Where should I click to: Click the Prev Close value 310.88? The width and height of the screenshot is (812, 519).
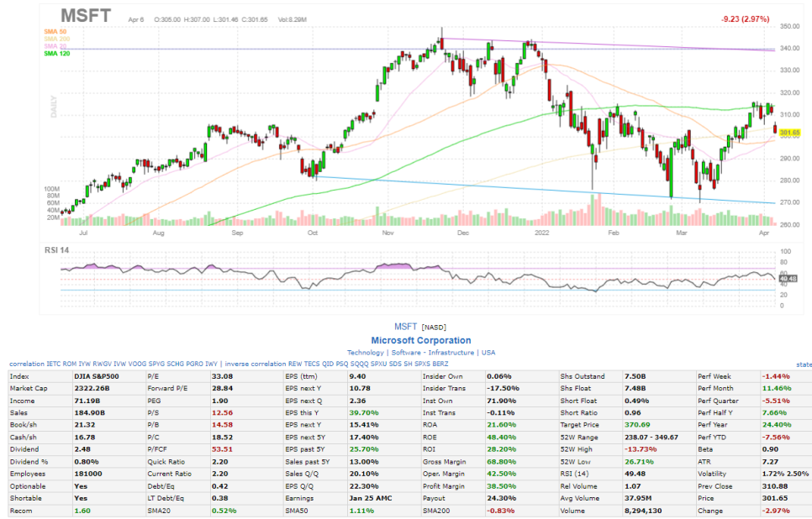[x=774, y=486]
